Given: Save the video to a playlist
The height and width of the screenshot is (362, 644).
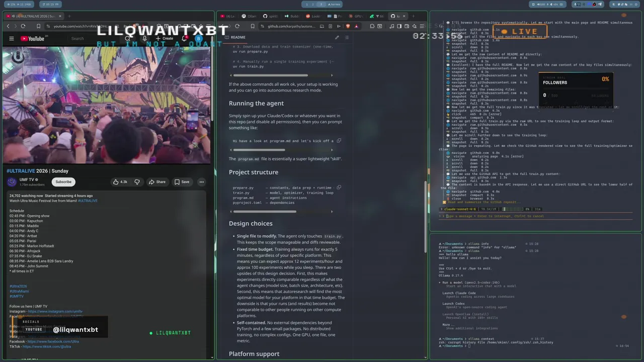Looking at the screenshot, I should [x=182, y=182].
